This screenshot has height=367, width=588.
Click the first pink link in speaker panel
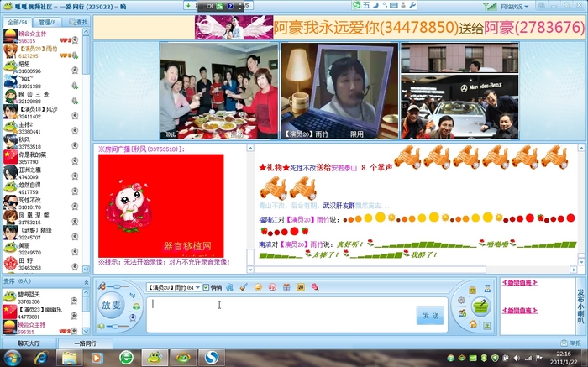click(x=520, y=283)
